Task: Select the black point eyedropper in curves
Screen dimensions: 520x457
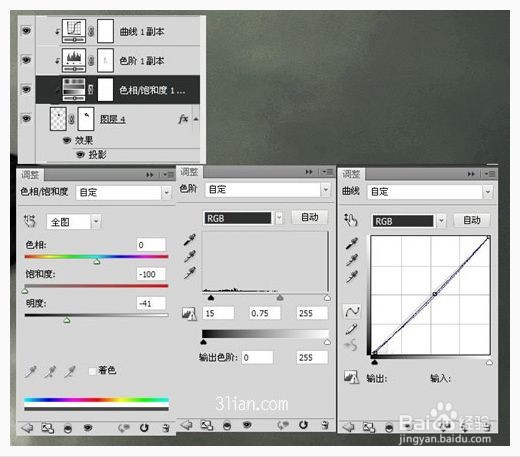Action: click(352, 243)
